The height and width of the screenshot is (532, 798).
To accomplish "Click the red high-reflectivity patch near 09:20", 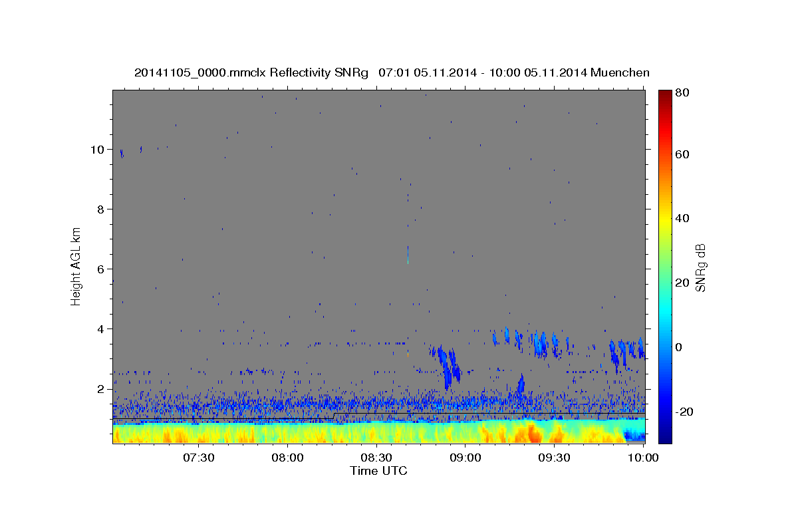I will pos(534,434).
